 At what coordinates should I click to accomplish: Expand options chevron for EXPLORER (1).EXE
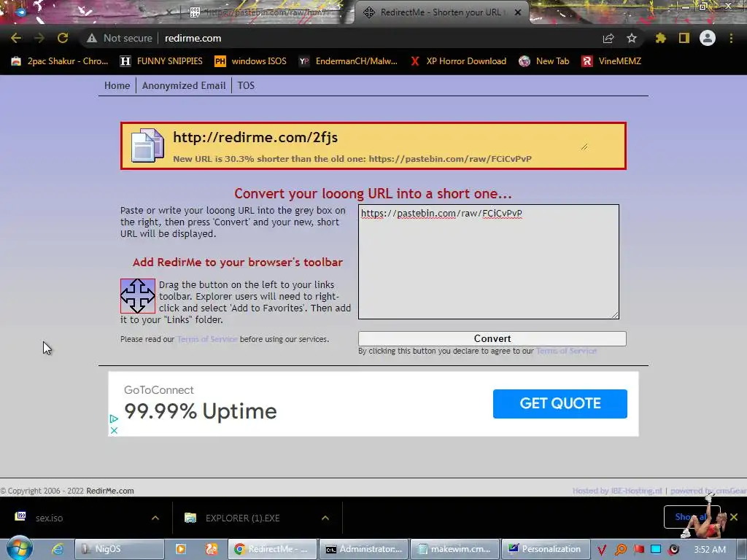pos(325,518)
